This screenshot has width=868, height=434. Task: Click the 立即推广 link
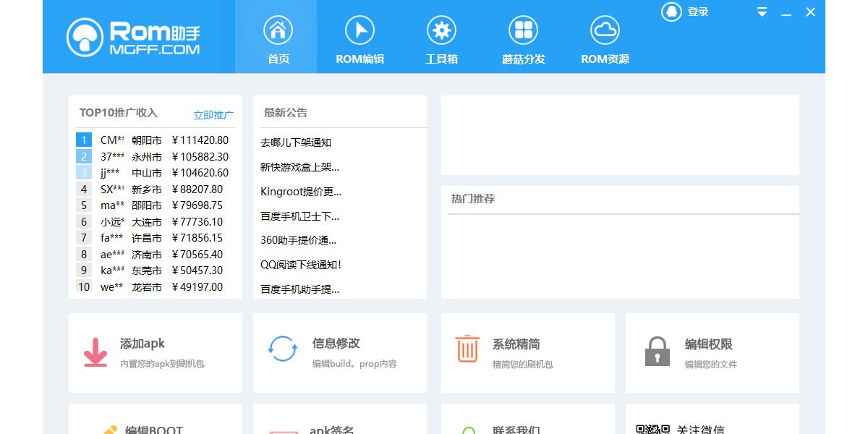click(213, 115)
